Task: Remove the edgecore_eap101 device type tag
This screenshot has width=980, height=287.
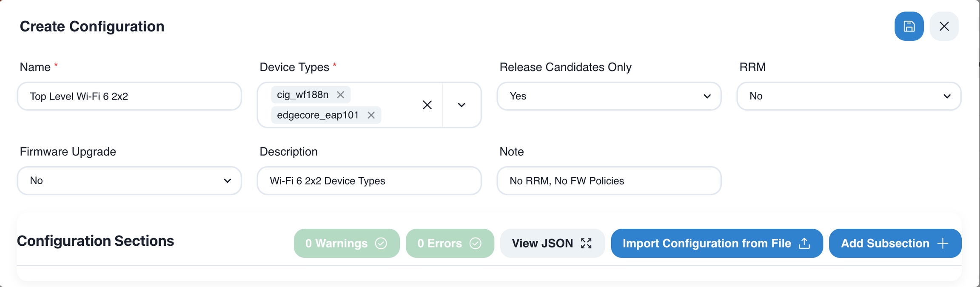Action: coord(371,115)
